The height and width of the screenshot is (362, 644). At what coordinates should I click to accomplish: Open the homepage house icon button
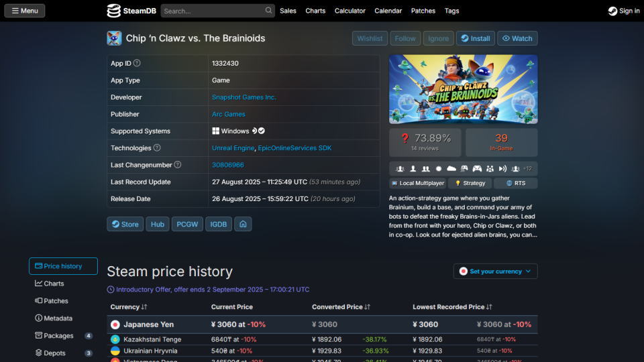(243, 224)
